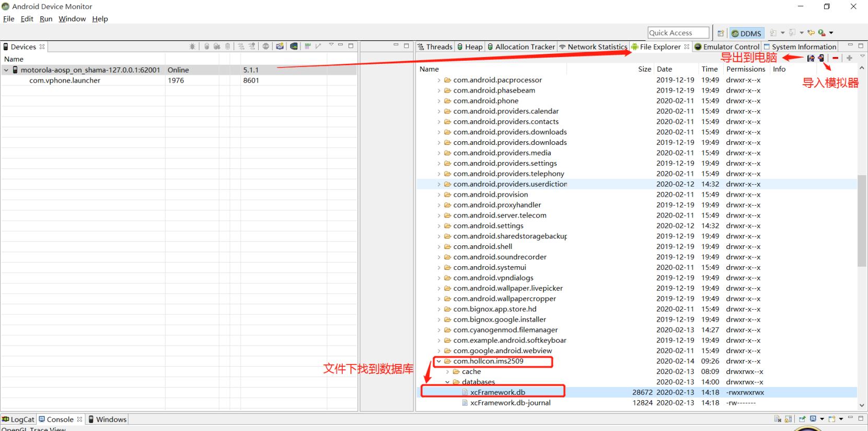Click the Quick Access search field
The width and height of the screenshot is (868, 431).
pos(678,33)
